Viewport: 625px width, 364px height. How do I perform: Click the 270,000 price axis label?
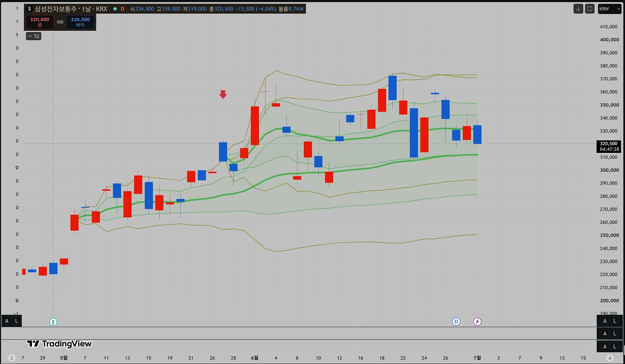coord(609,209)
